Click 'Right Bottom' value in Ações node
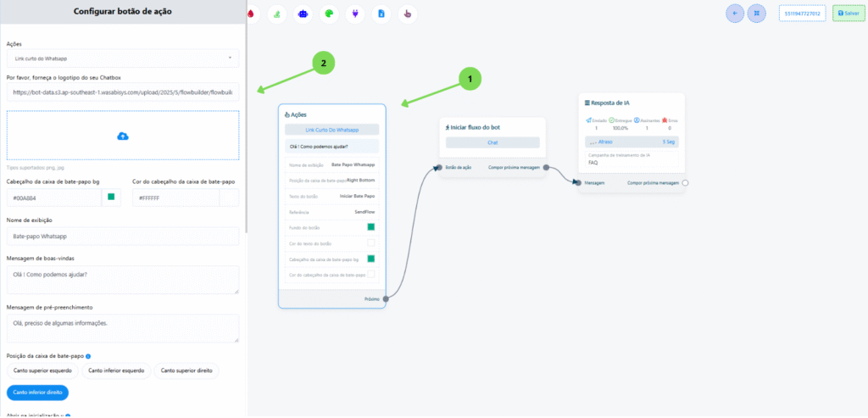The height and width of the screenshot is (418, 868). 361,181
